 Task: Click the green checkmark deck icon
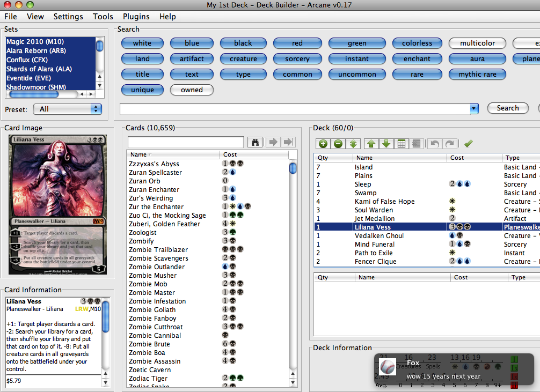point(469,144)
